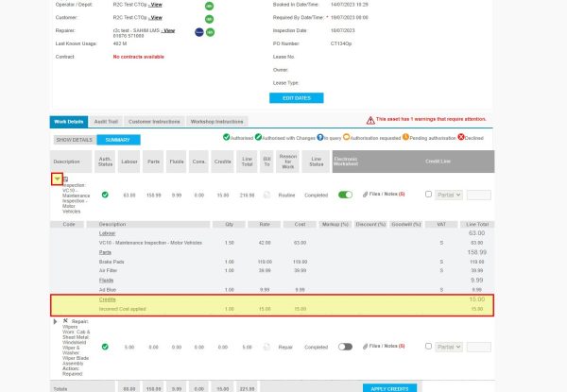
Task: Tick the Credit Line checkbox for Repair row
Action: tap(428, 347)
